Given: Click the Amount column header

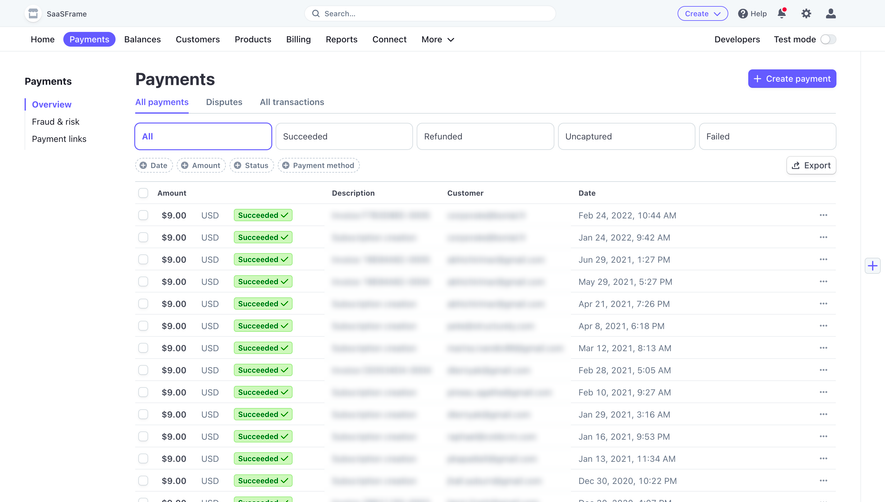Looking at the screenshot, I should pos(172,193).
